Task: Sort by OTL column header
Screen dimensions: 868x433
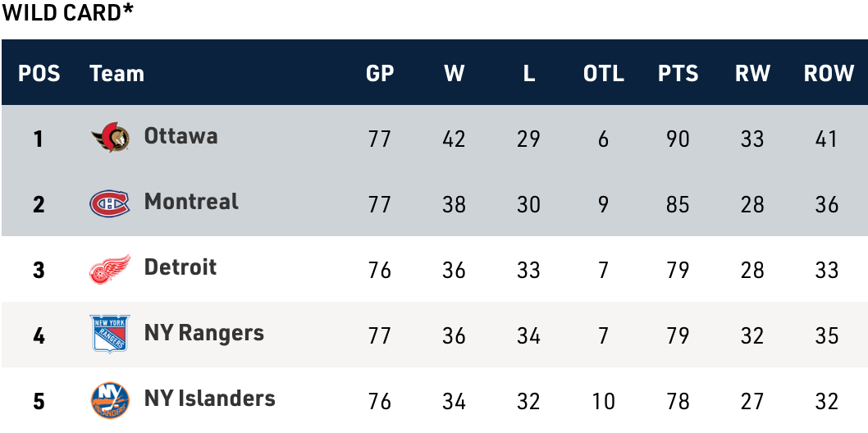Action: 603,74
